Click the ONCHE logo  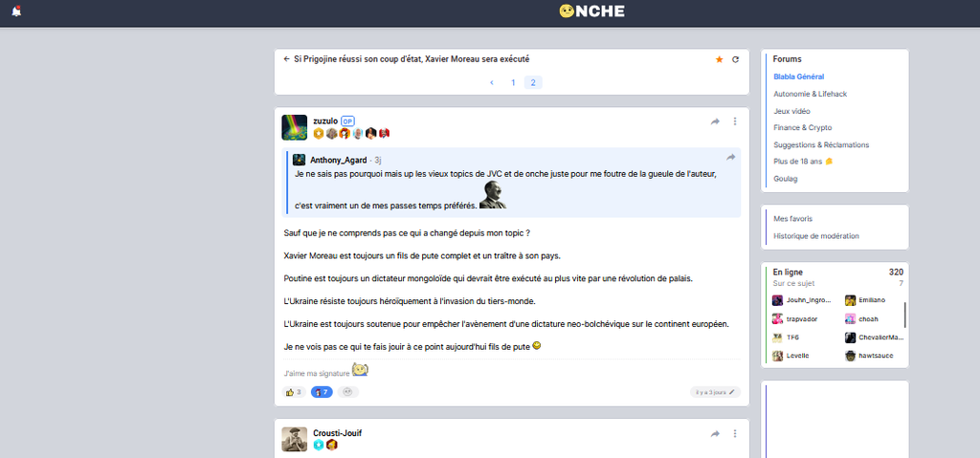[591, 11]
